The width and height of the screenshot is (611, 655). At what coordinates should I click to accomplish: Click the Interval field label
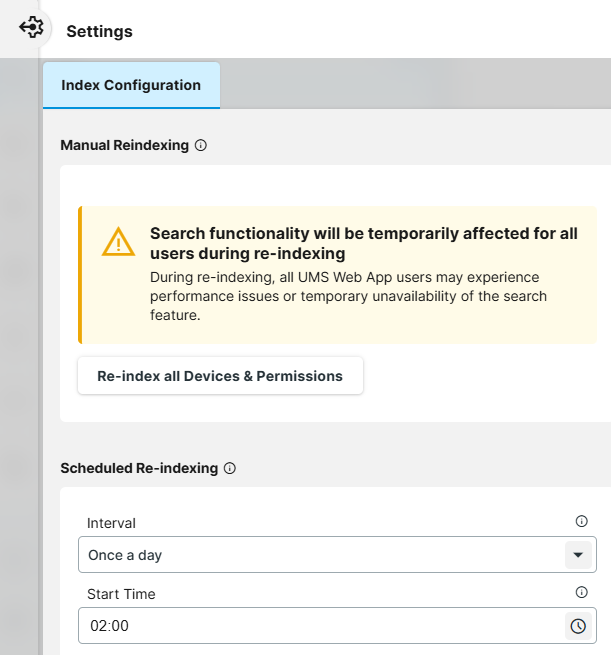(111, 523)
